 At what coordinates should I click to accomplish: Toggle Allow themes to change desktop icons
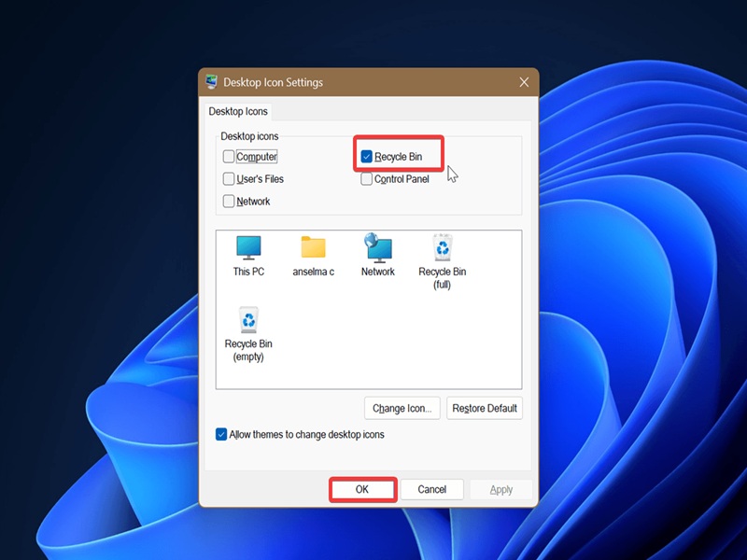[221, 434]
